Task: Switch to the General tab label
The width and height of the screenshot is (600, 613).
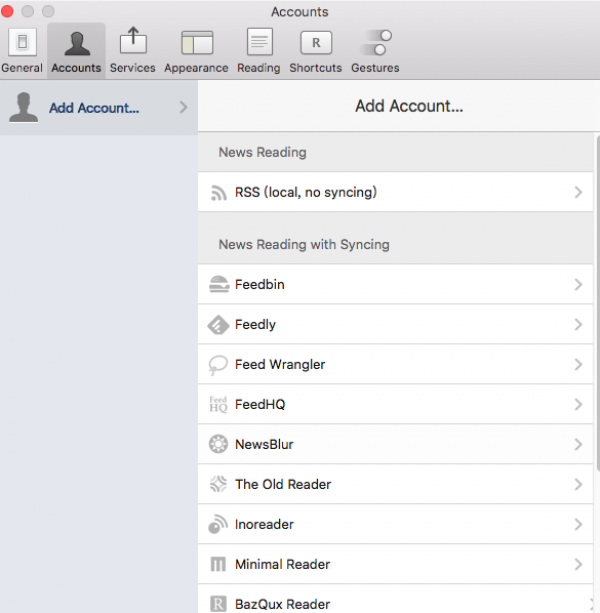Action: click(22, 68)
